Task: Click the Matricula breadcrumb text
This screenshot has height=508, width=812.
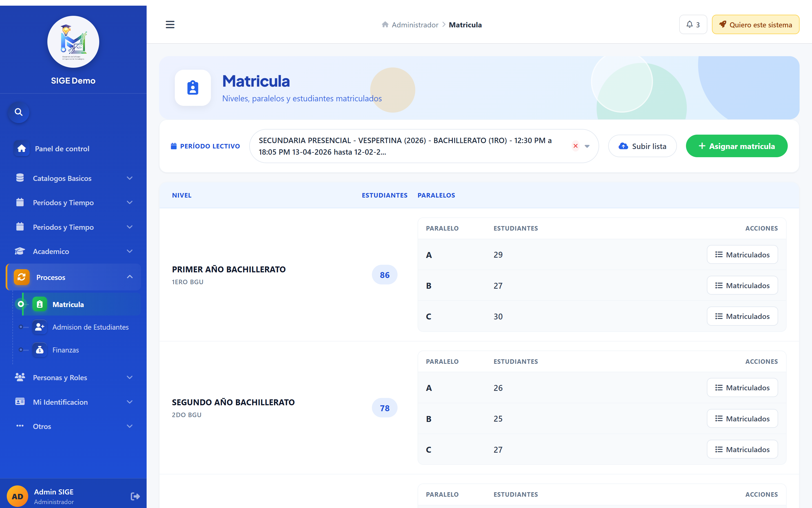Action: 465,25
